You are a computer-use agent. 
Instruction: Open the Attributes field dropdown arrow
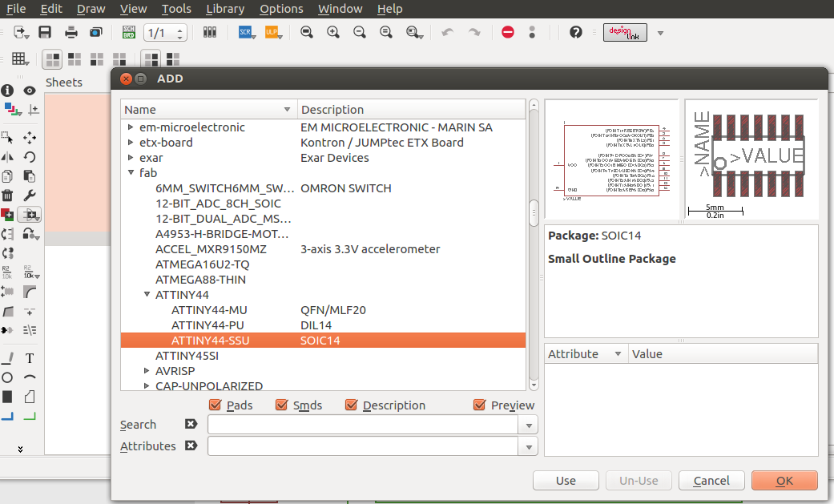(x=529, y=447)
